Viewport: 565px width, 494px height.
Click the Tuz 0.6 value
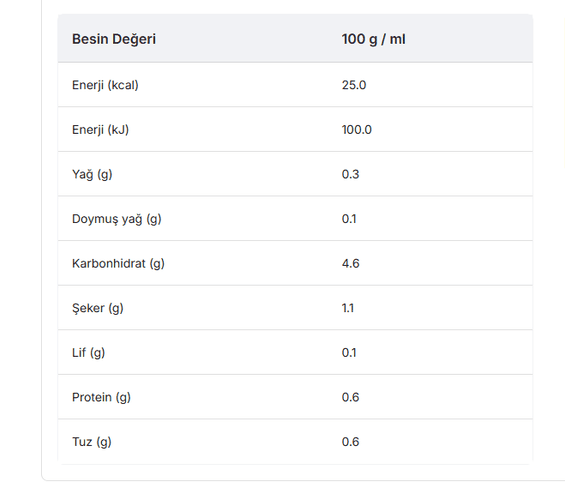pos(350,442)
